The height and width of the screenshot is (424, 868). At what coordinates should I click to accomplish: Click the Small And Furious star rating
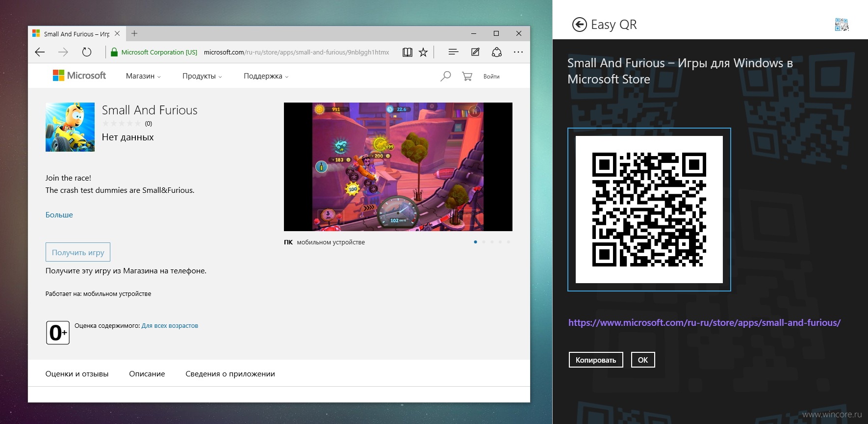click(122, 124)
